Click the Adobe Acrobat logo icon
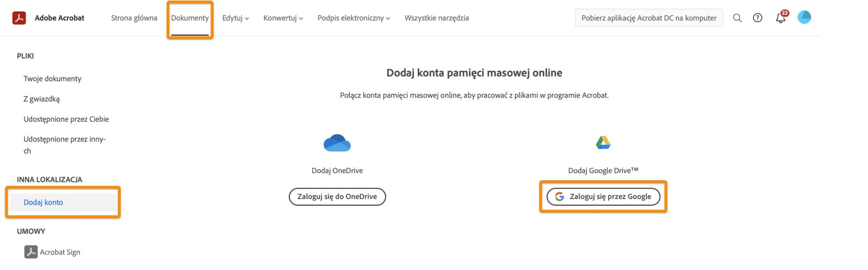Viewport: 868px width, 270px height. click(19, 18)
